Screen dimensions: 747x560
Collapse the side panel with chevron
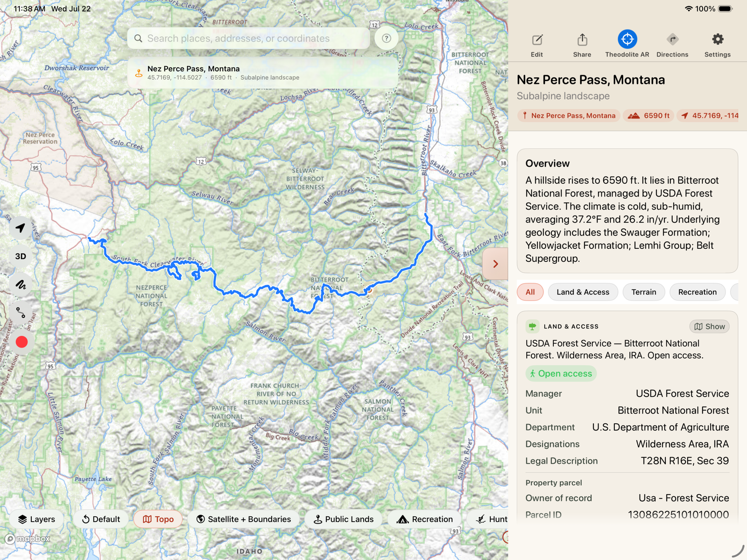pos(495,264)
